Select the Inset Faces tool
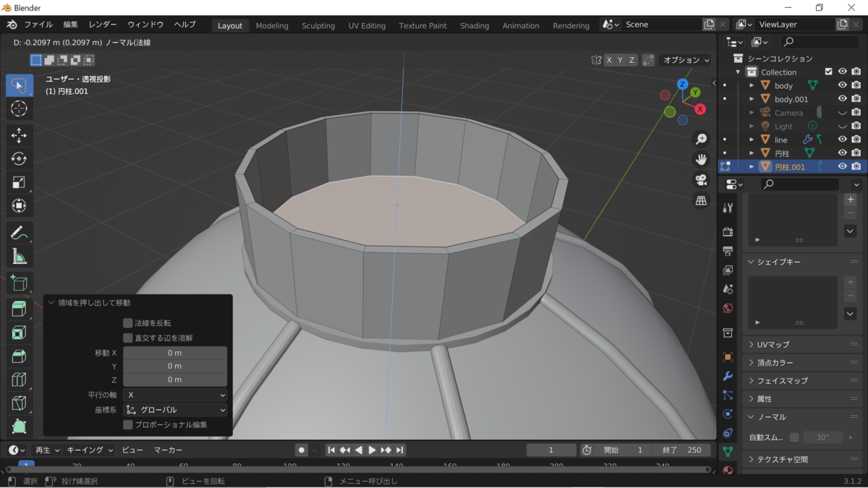 (20, 333)
